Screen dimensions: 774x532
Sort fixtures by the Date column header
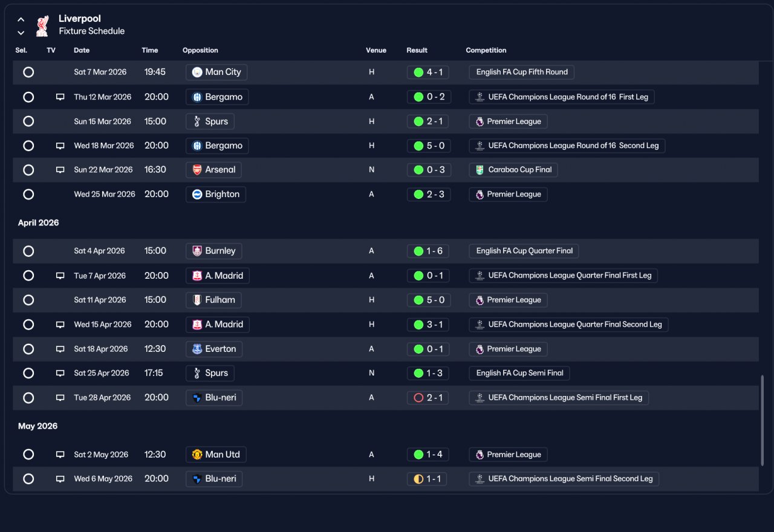(x=82, y=50)
